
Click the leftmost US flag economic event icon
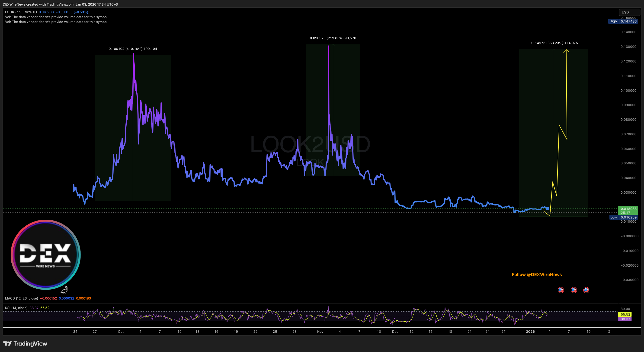pyautogui.click(x=561, y=290)
